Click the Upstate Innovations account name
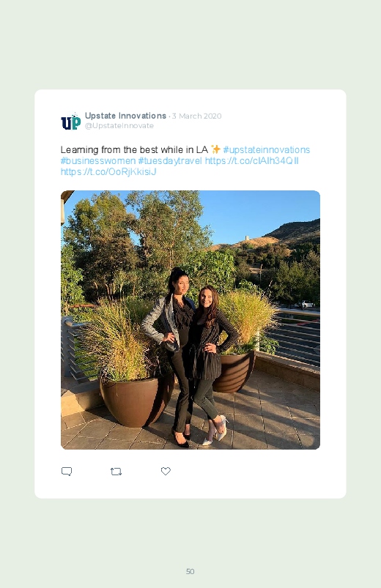This screenshot has height=588, width=381. pyautogui.click(x=125, y=116)
